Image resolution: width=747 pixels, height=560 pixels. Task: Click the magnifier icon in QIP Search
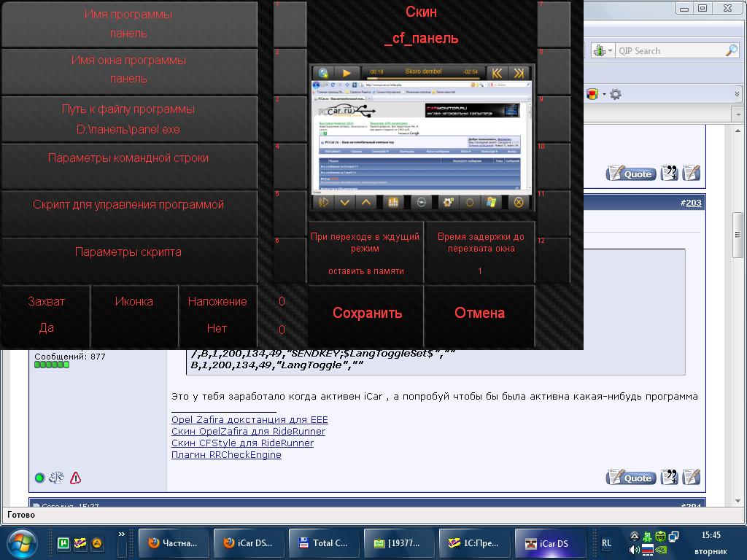pyautogui.click(x=731, y=50)
